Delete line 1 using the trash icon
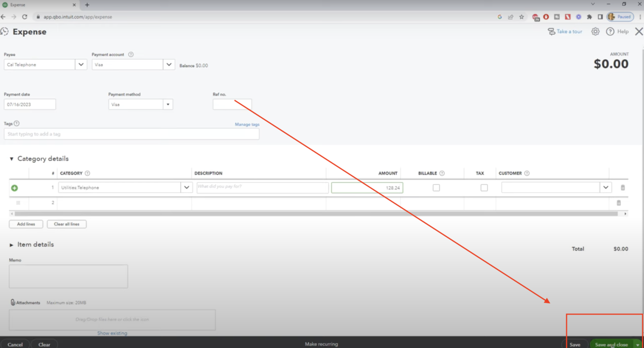Viewport: 644px width, 348px height. tap(622, 188)
